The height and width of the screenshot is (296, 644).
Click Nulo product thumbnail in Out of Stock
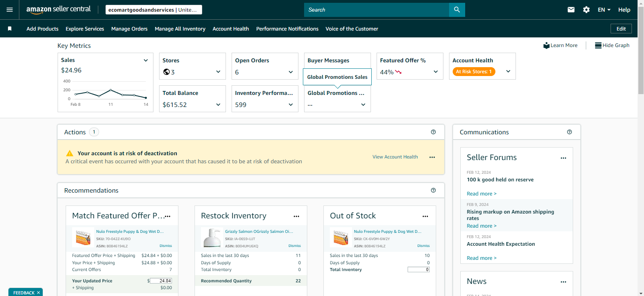[x=341, y=237]
